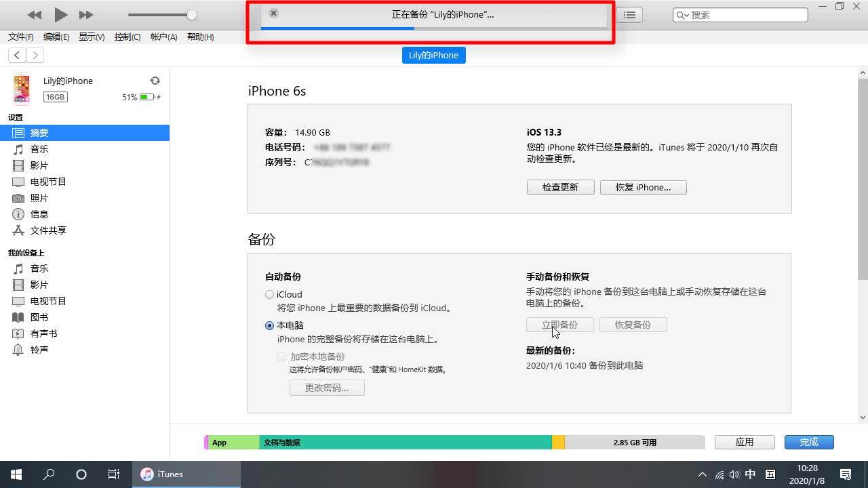Image resolution: width=868 pixels, height=488 pixels.
Task: Select the Lily的iPhone device tab
Action: [434, 55]
